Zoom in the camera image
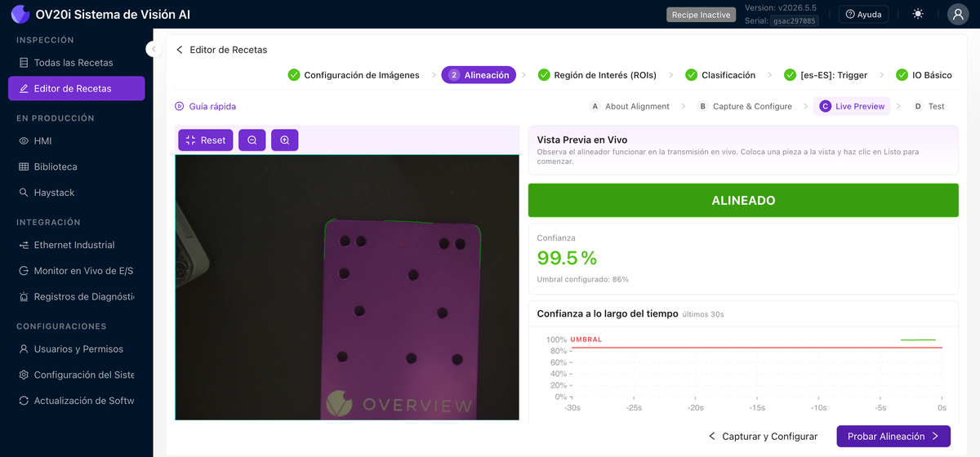The width and height of the screenshot is (980, 457). pyautogui.click(x=285, y=140)
